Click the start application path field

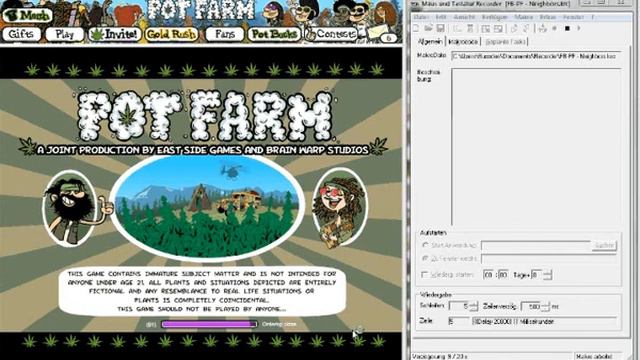pos(536,245)
